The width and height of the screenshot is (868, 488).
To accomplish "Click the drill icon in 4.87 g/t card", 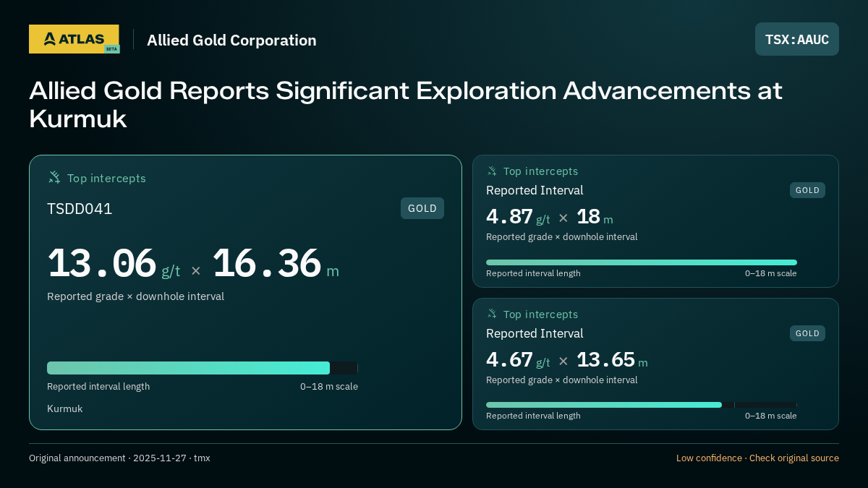I will [492, 171].
